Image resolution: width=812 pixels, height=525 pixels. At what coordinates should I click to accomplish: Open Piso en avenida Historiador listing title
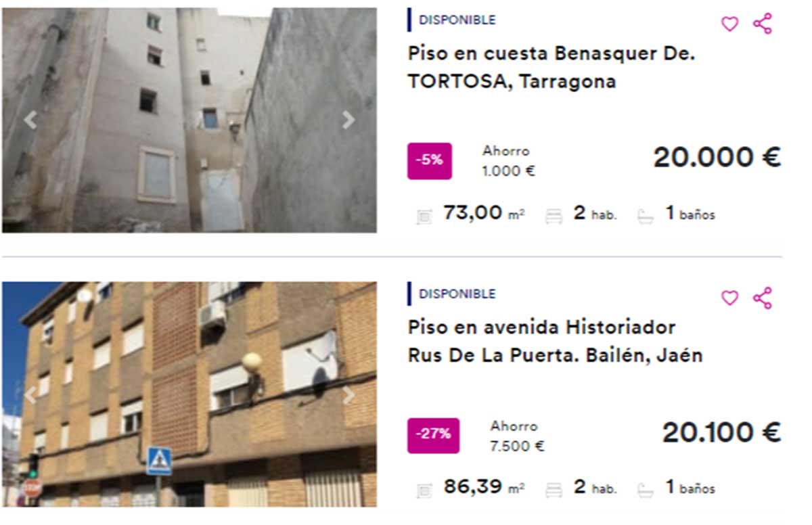click(x=555, y=342)
